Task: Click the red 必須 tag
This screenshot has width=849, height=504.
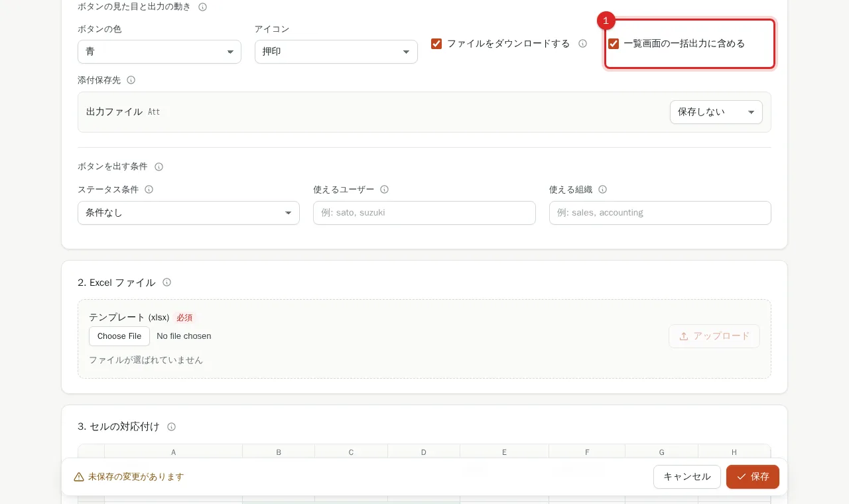Action: (184, 318)
